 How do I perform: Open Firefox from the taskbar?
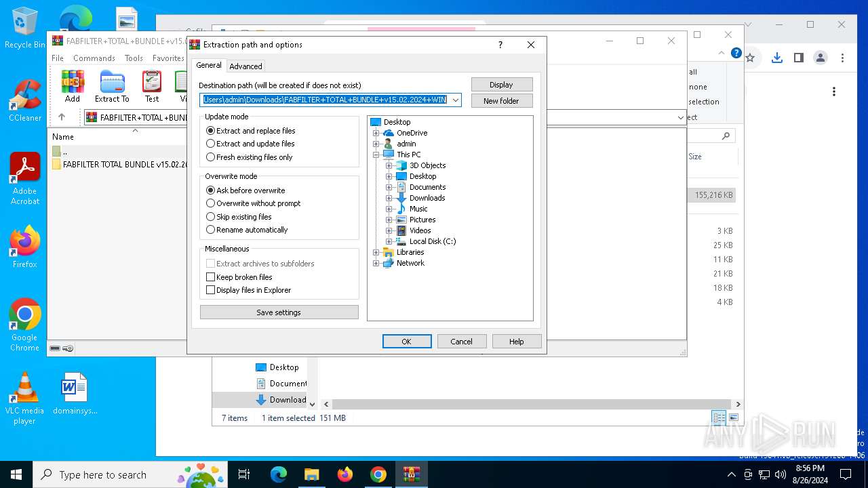[344, 474]
